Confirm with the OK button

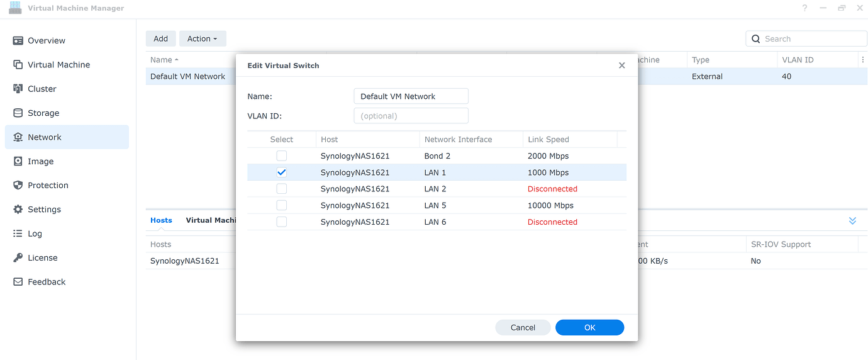pos(589,327)
